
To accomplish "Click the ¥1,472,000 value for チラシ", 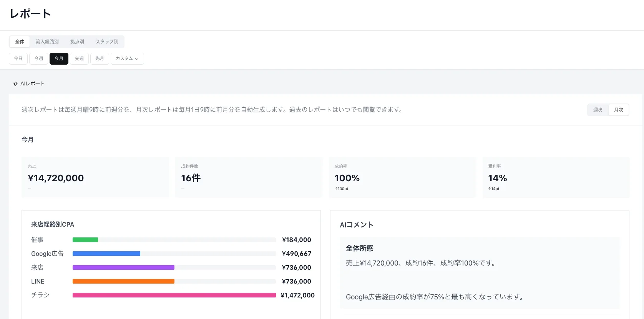I will click(x=298, y=295).
